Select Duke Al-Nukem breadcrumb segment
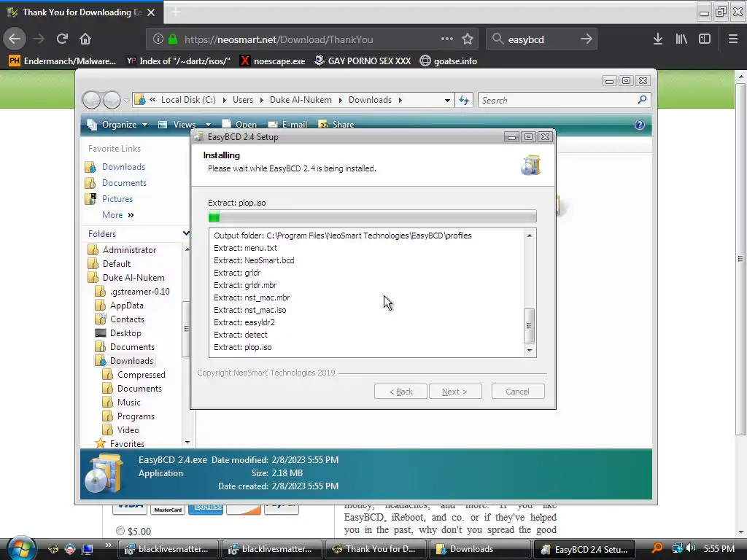This screenshot has width=747, height=560. pos(301,100)
